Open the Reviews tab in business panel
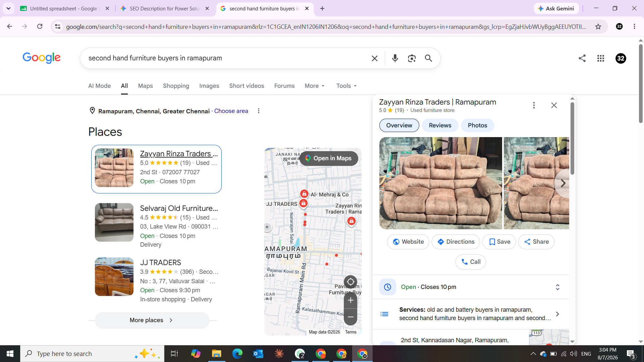This screenshot has height=362, width=644. coord(440,125)
